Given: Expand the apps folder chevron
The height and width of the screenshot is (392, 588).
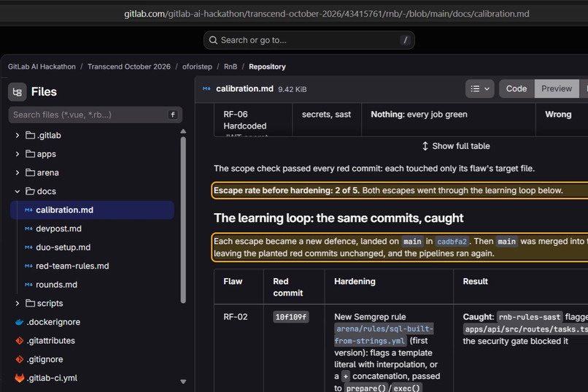Looking at the screenshot, I should tap(18, 154).
